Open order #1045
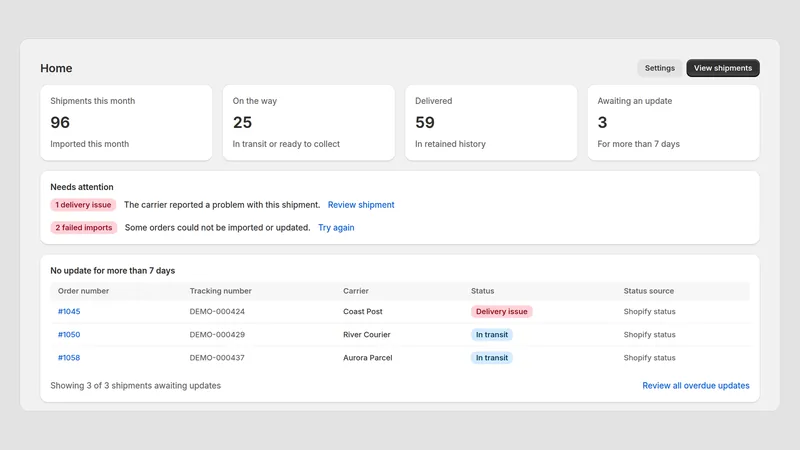 69,311
